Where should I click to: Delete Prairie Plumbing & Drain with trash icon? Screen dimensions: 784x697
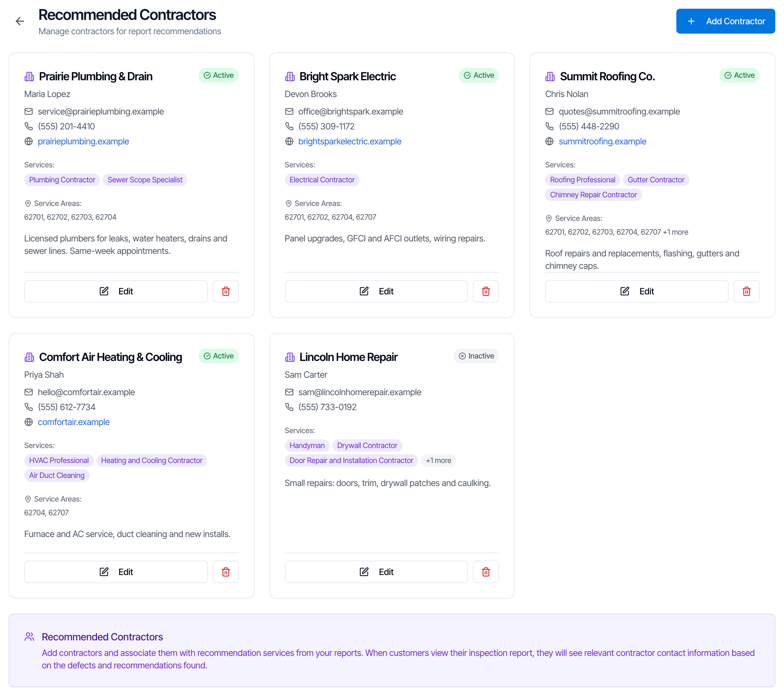pos(226,291)
